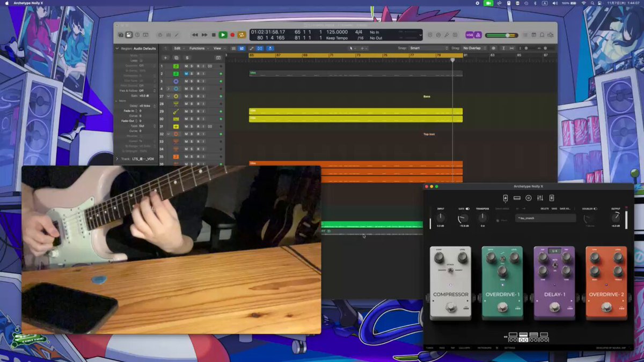This screenshot has width=644, height=362.
Task: Open the Snap Smart dropdown
Action: (x=428, y=48)
